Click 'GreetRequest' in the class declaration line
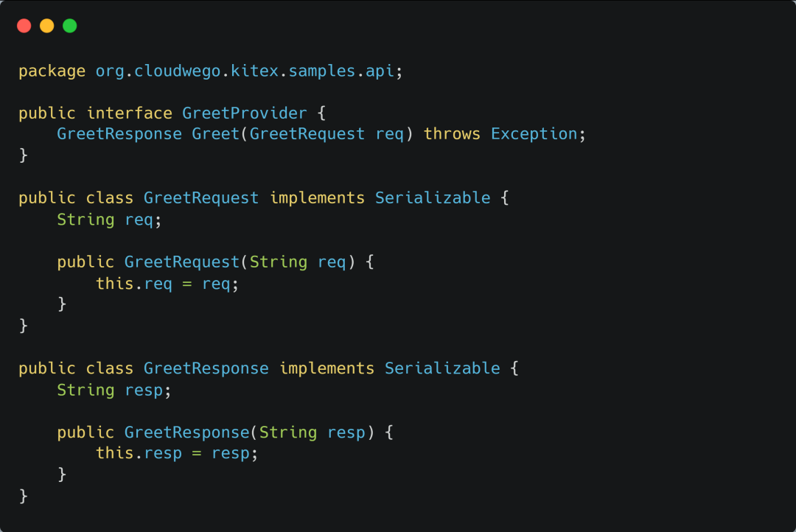This screenshot has height=532, width=796. [201, 198]
